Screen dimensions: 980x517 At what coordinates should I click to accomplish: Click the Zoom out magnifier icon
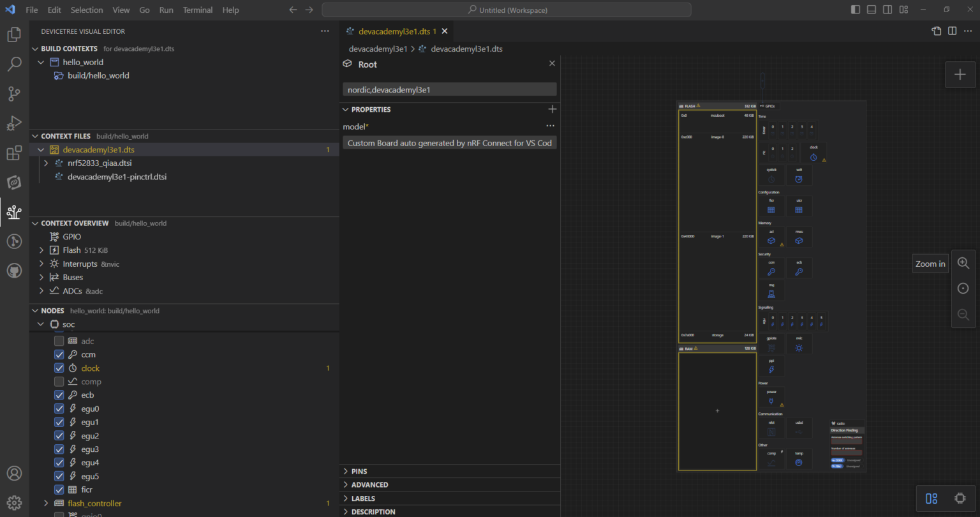point(963,314)
